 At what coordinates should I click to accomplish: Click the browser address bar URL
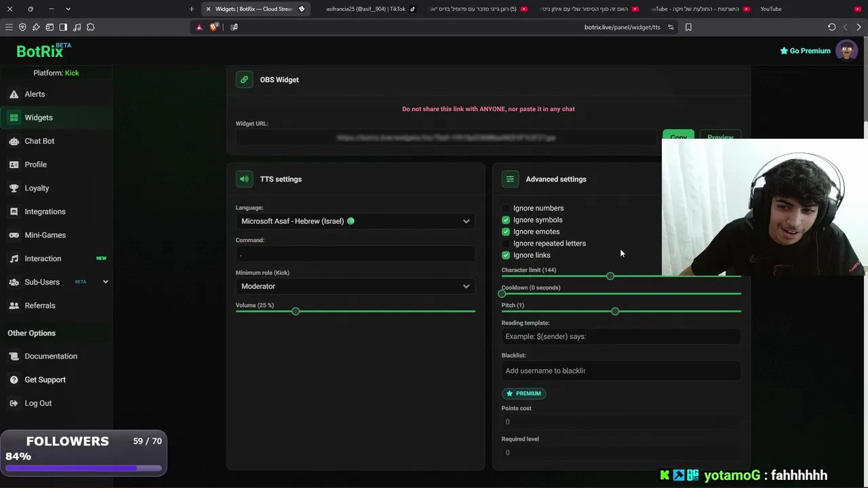(x=622, y=27)
